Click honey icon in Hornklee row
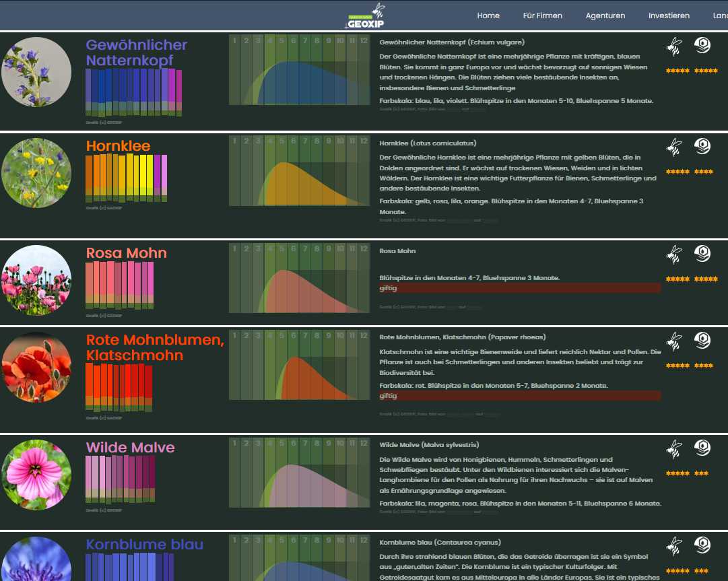728x581 pixels. [x=702, y=146]
